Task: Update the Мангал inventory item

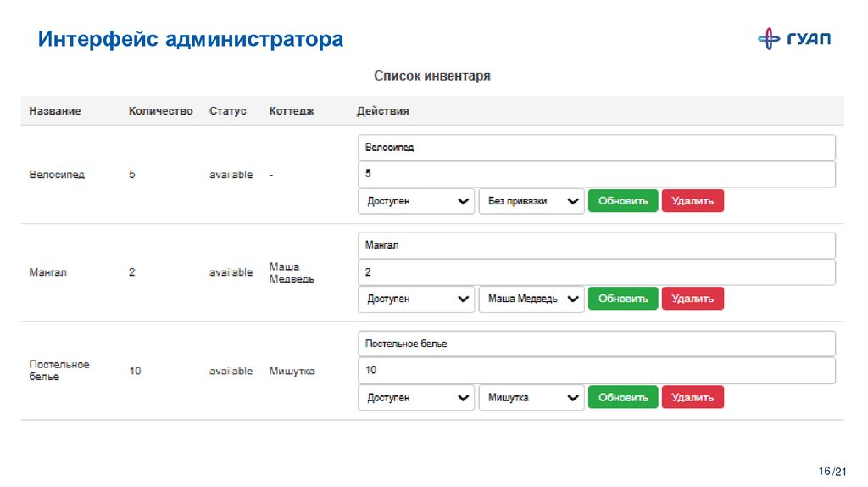Action: (x=623, y=299)
